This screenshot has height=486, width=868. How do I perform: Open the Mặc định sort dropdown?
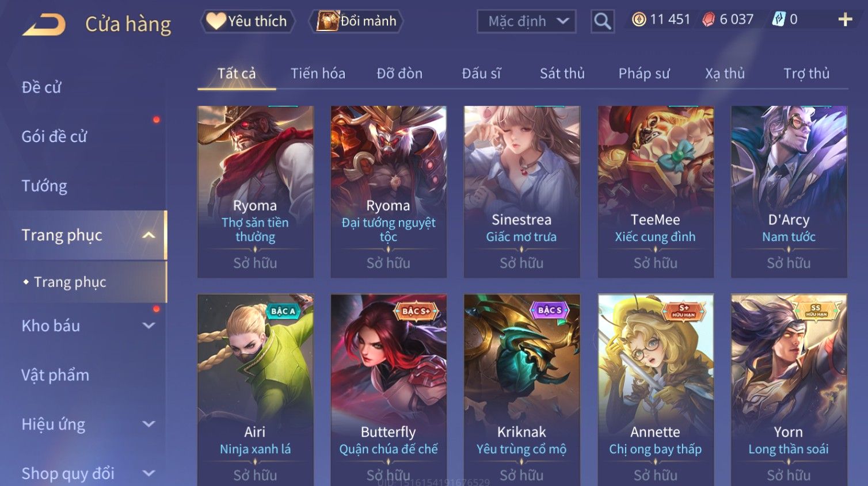point(527,21)
